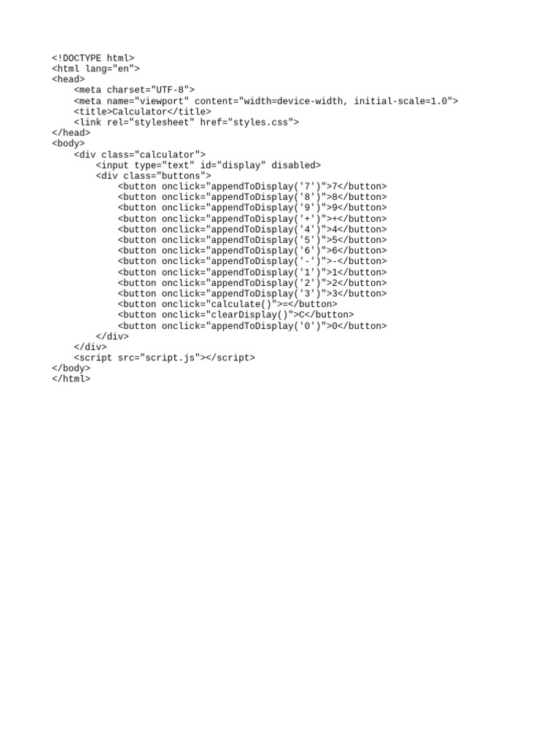Click the meta viewport line
Image resolution: width=560 pixels, height=747 pixels.
click(x=265, y=101)
